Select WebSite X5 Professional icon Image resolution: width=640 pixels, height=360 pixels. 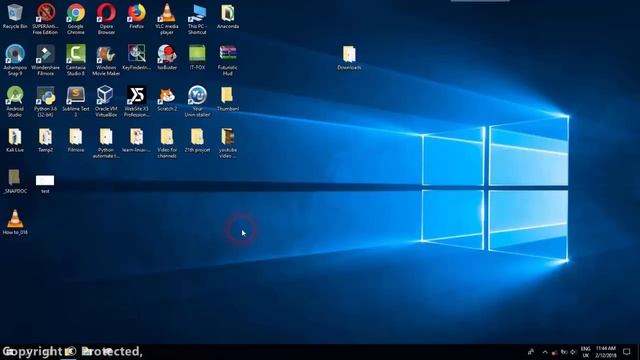pos(136,102)
